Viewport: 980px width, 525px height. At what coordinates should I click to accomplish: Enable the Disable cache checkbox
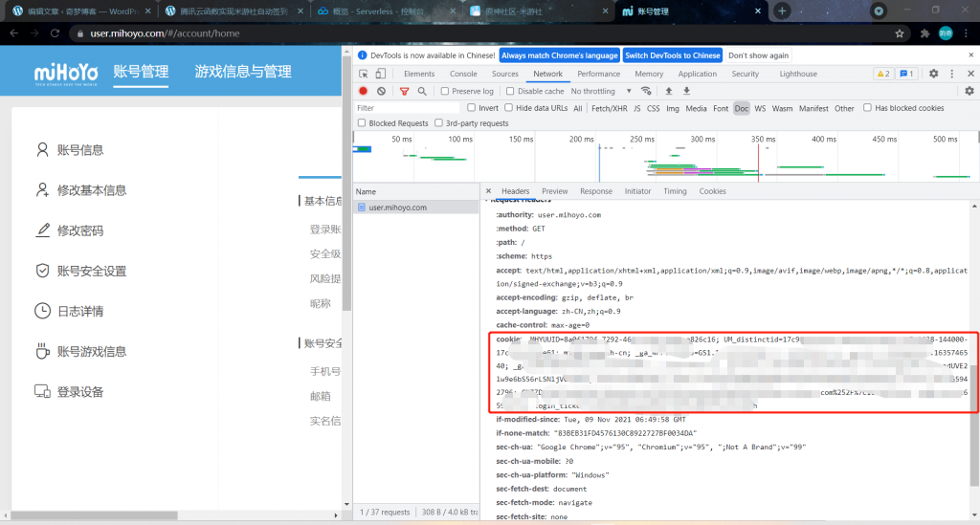click(510, 91)
